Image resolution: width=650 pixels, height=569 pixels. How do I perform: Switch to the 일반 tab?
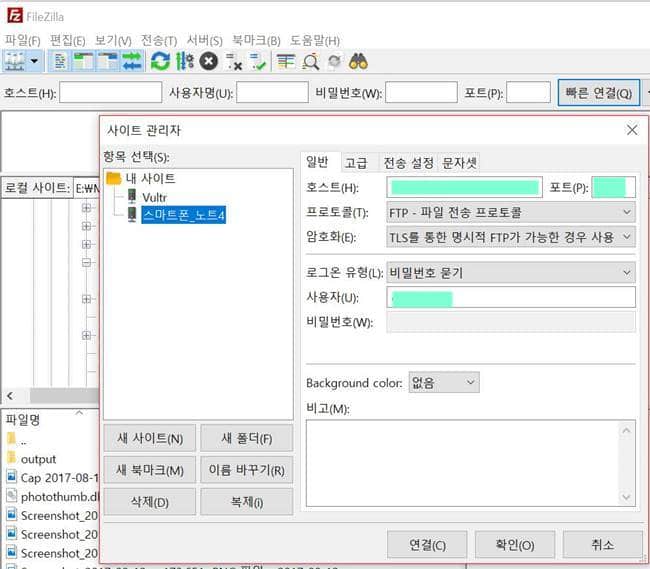click(317, 162)
